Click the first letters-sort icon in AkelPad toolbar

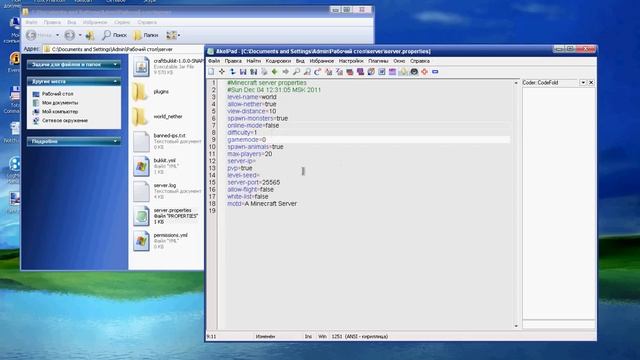[328, 71]
